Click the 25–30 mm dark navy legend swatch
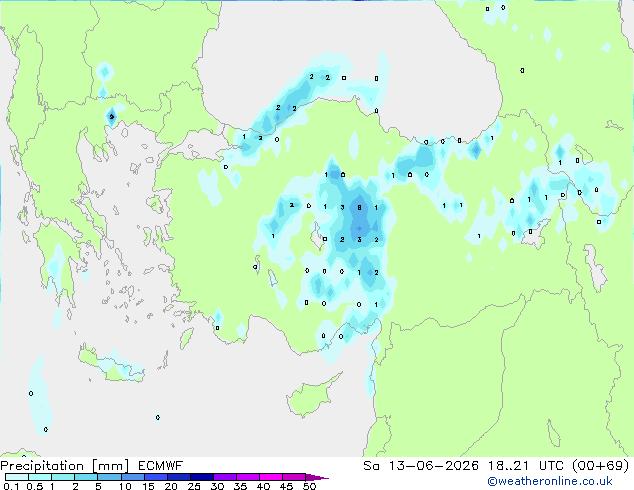The height and width of the screenshot is (490, 634). pos(202,477)
